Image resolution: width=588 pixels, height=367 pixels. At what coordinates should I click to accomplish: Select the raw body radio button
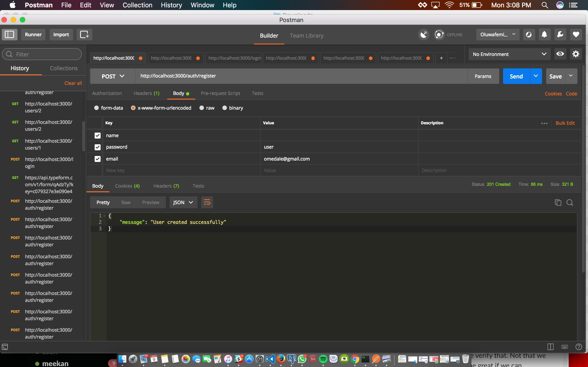(x=202, y=108)
